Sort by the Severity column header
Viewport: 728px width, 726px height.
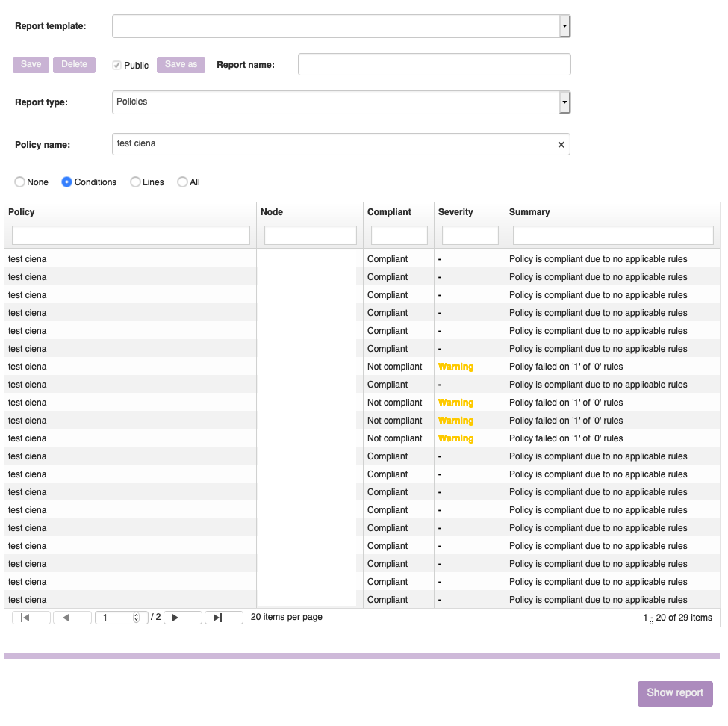coord(455,212)
